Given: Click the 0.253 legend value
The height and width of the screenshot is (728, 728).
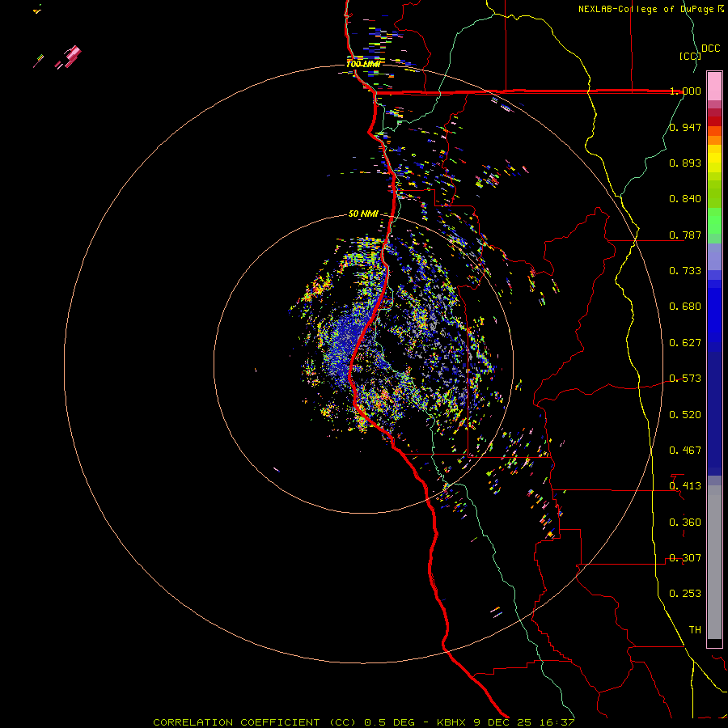Looking at the screenshot, I should (x=685, y=594).
